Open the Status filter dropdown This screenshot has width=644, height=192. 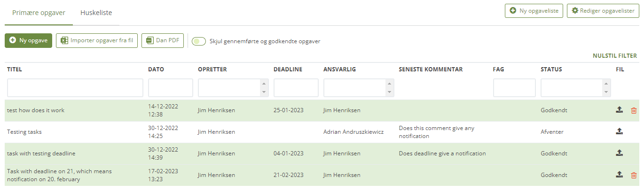click(576, 88)
